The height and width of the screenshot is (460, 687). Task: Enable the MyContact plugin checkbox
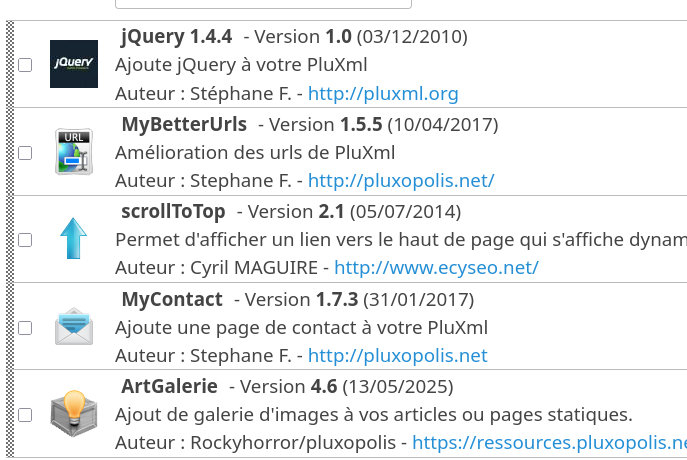tap(25, 328)
